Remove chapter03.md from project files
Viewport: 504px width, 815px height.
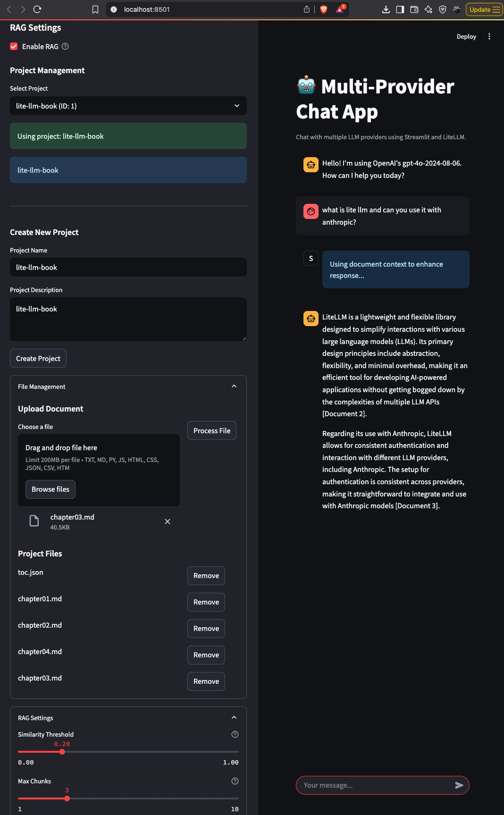pyautogui.click(x=206, y=681)
